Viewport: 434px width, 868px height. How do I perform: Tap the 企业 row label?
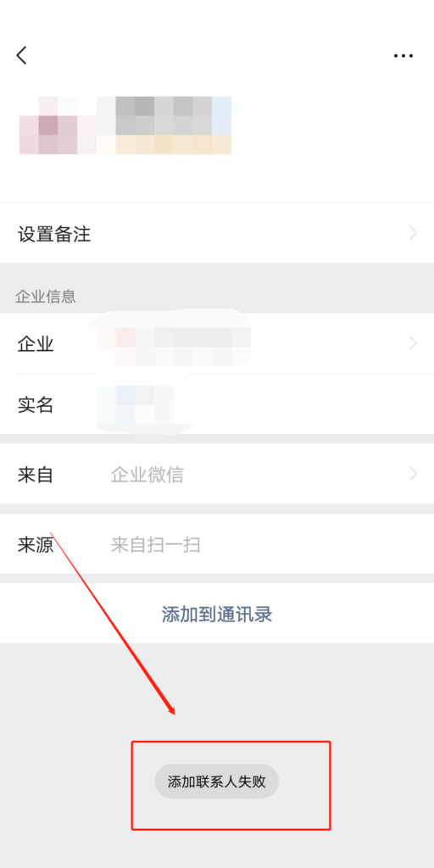coord(36,344)
